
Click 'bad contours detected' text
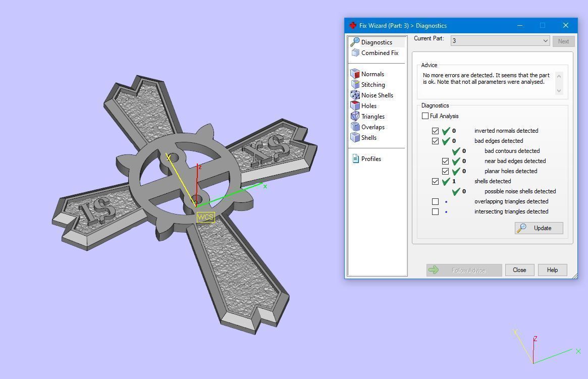512,151
